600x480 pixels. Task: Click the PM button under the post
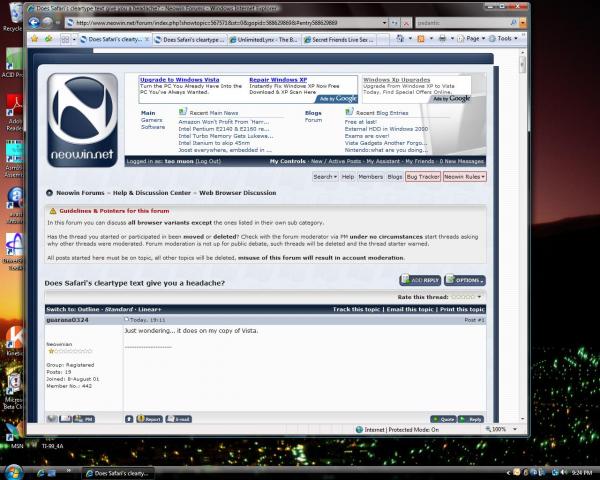pyautogui.click(x=85, y=419)
